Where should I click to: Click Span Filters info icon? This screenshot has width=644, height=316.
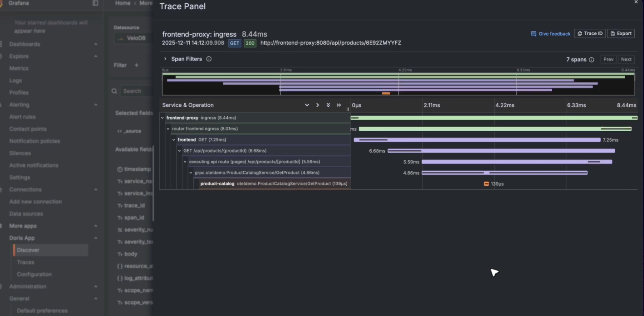[209, 59]
